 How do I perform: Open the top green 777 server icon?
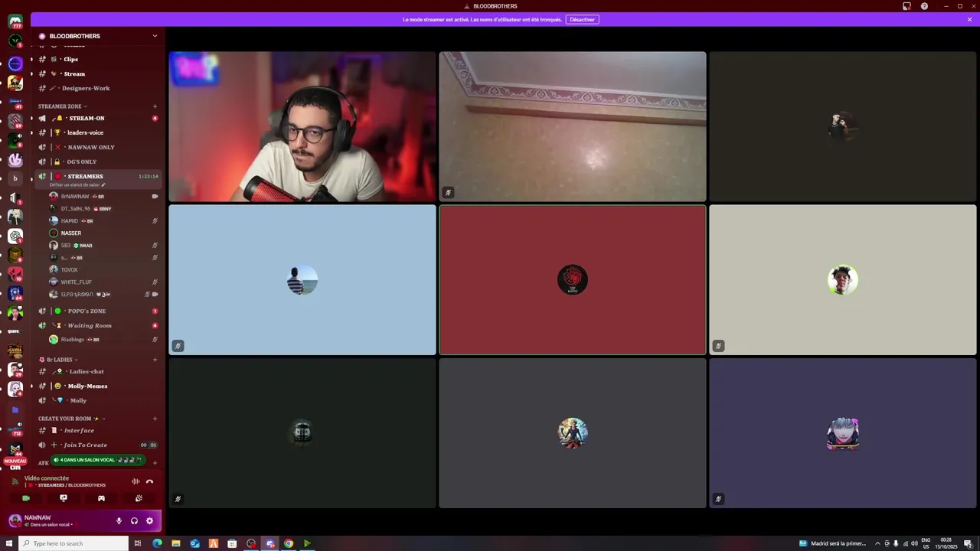[15, 21]
